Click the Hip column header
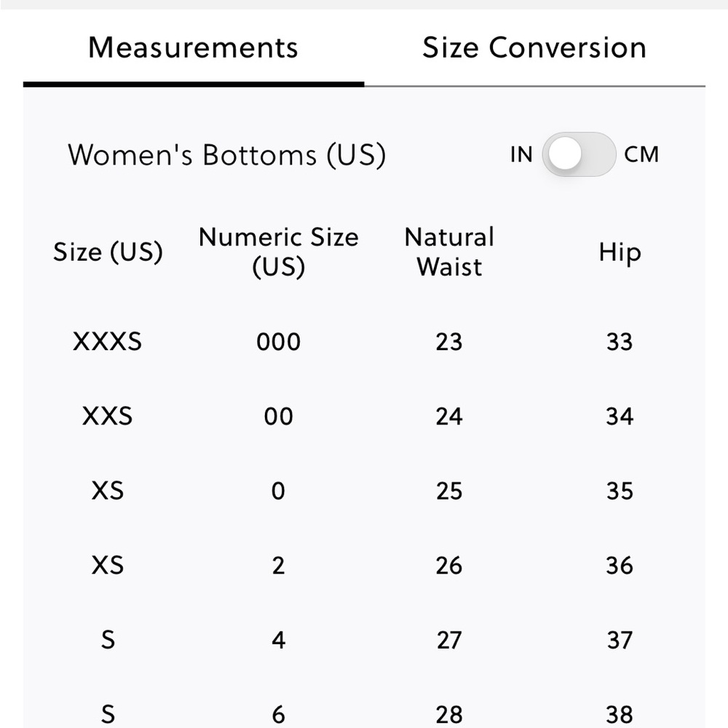The height and width of the screenshot is (728, 728). tap(620, 253)
